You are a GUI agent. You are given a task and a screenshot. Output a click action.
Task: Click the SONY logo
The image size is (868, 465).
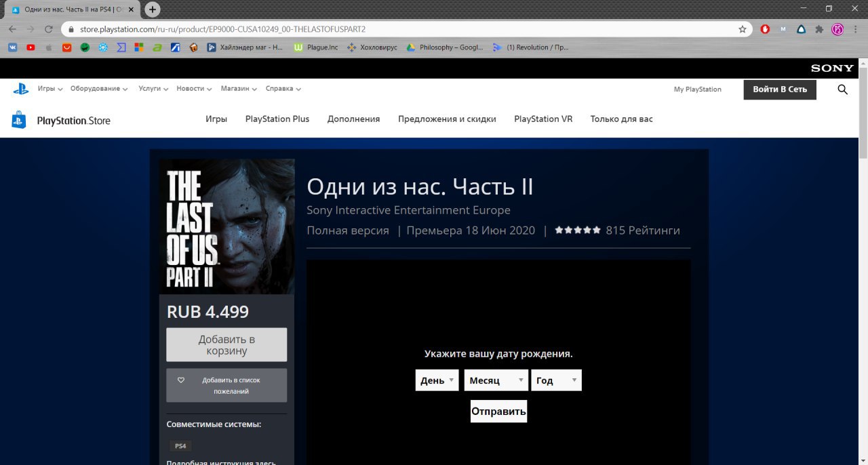click(832, 68)
